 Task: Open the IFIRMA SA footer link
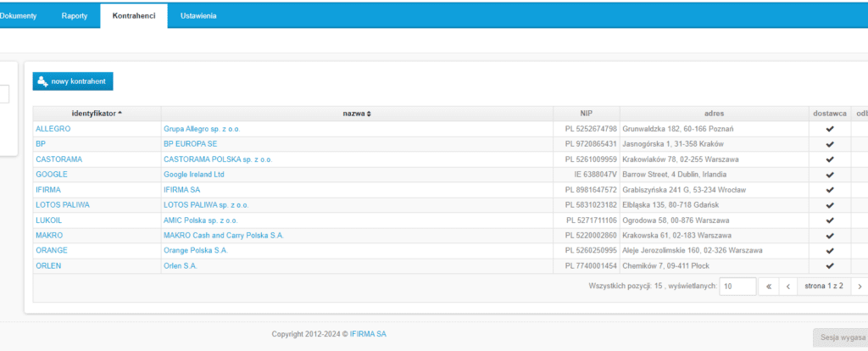369,334
